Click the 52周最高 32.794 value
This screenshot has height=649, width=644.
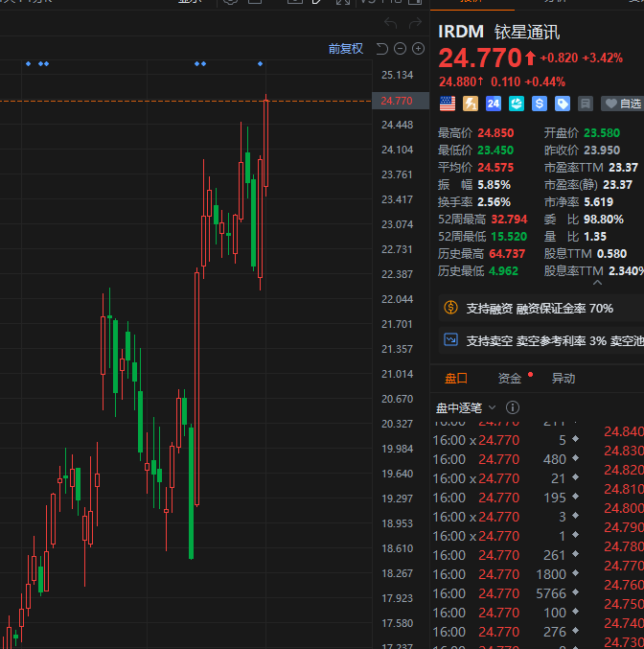(x=509, y=220)
